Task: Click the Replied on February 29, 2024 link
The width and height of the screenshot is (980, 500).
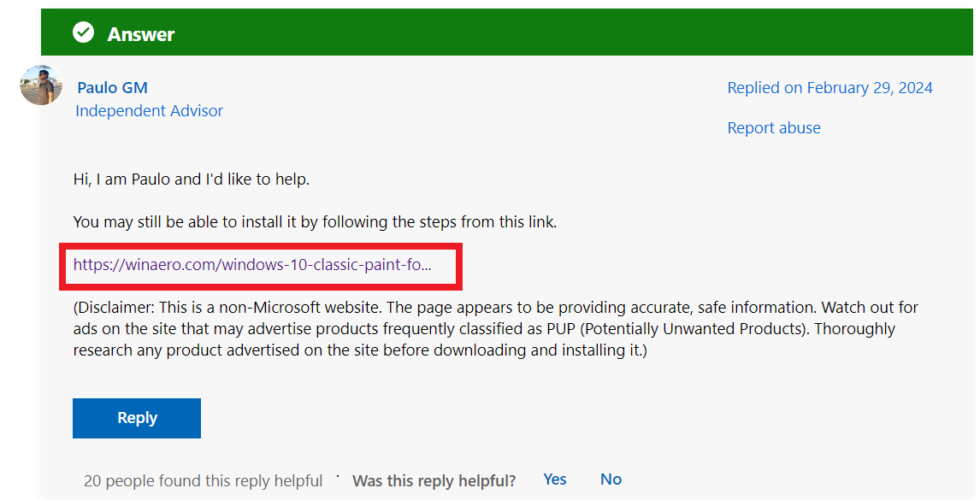Action: [x=829, y=88]
